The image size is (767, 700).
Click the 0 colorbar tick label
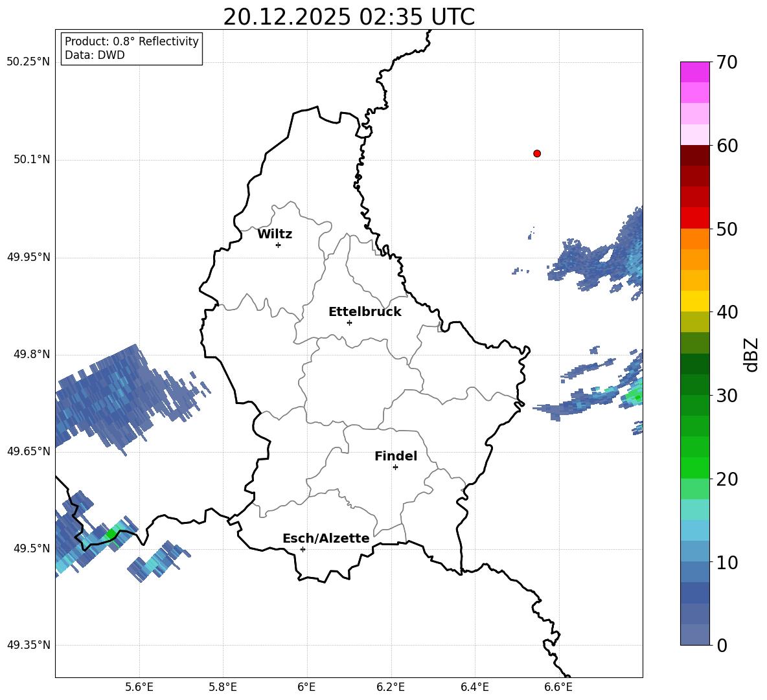point(722,645)
